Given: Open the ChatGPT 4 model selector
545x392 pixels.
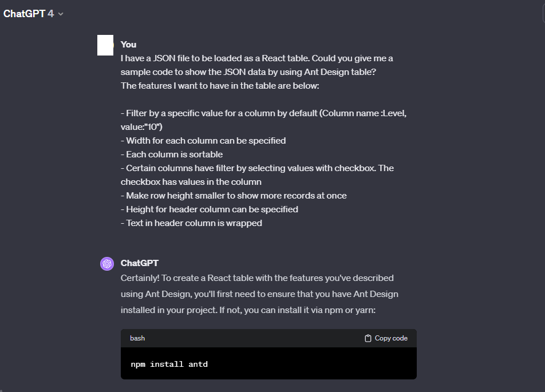Looking at the screenshot, I should point(33,14).
